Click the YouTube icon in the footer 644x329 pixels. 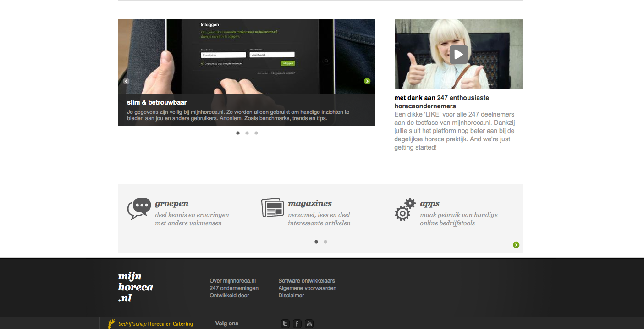[309, 324]
